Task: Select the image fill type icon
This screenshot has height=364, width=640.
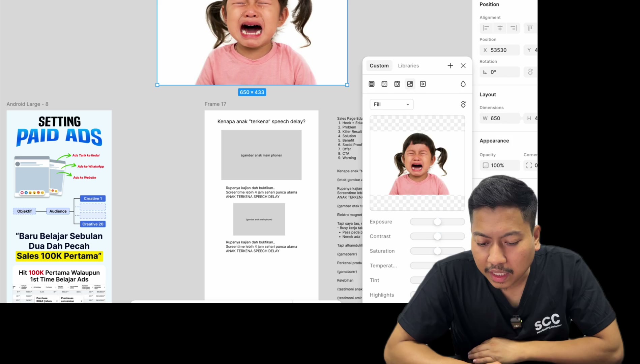Action: (x=410, y=84)
